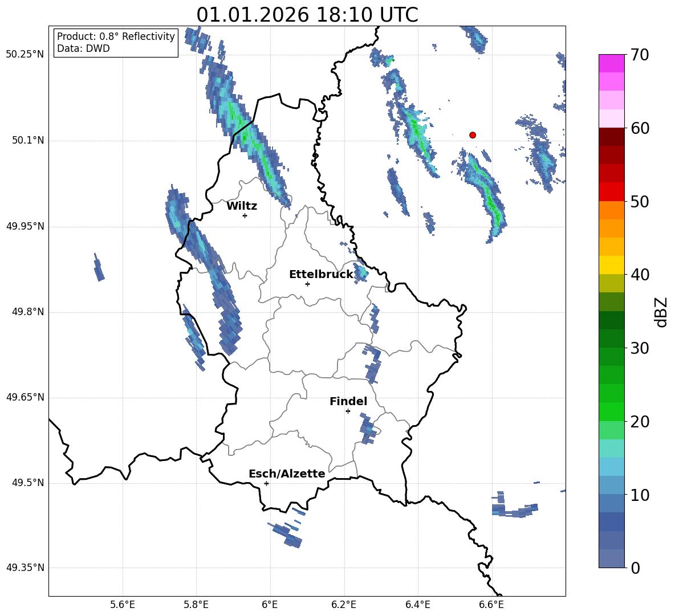
Task: Click the 'Data: DWD' text
Action: coord(83,48)
